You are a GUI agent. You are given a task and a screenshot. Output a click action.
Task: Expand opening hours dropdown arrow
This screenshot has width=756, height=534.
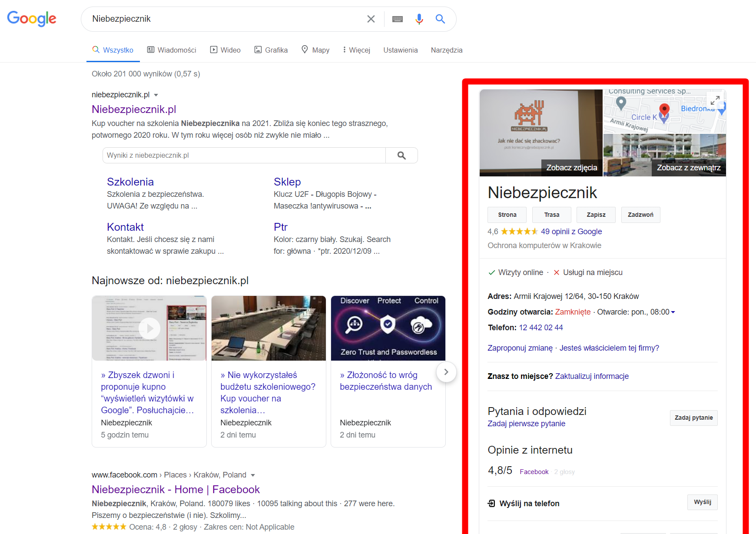click(x=673, y=312)
